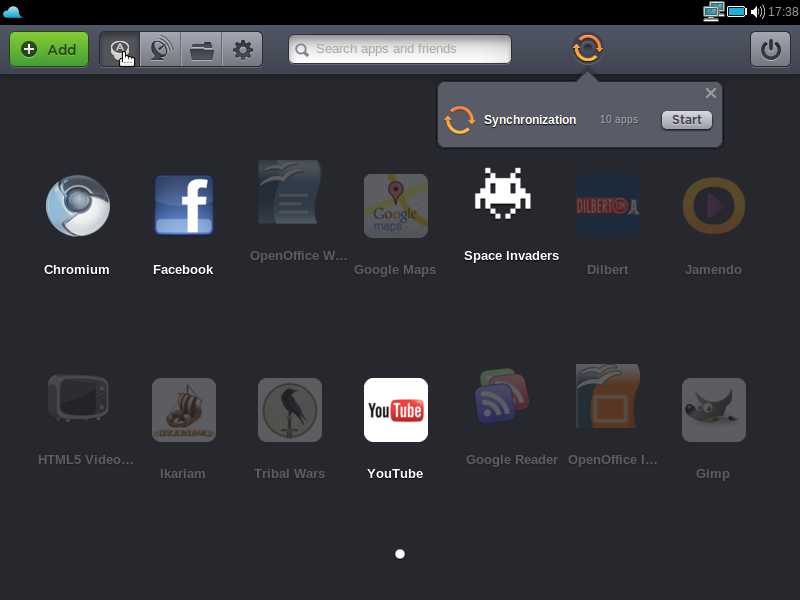Click the search apps and friends field
The width and height of the screenshot is (800, 600).
(x=400, y=49)
